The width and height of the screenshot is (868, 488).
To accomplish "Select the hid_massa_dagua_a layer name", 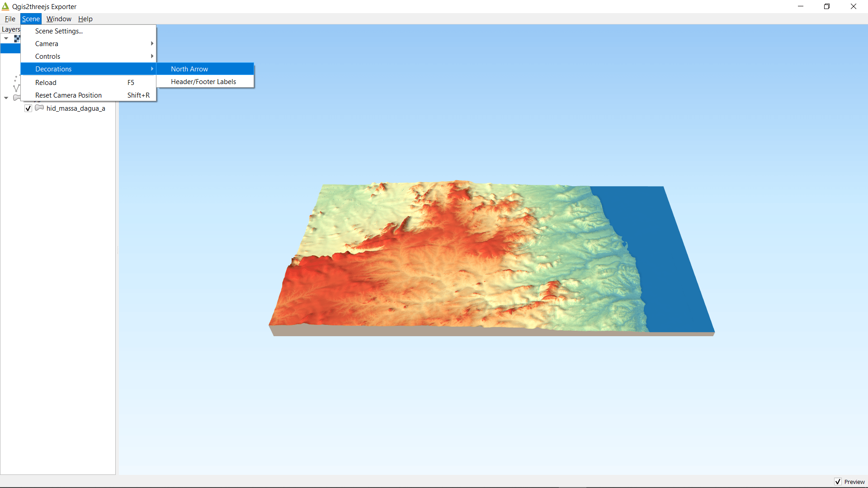I will [x=75, y=108].
